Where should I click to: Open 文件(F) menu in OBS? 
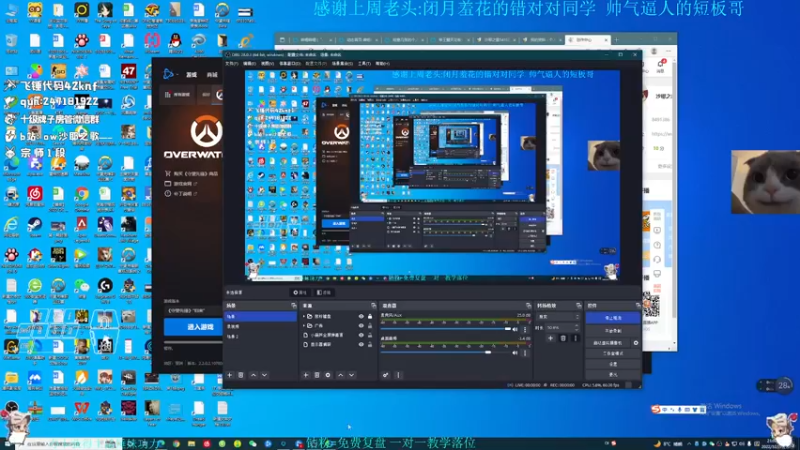(x=232, y=64)
